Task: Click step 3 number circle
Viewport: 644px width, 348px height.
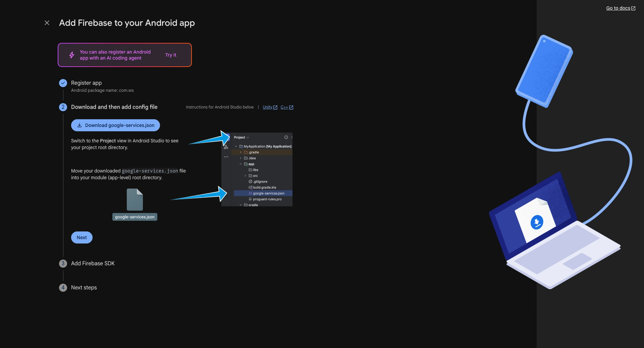Action: click(x=63, y=264)
